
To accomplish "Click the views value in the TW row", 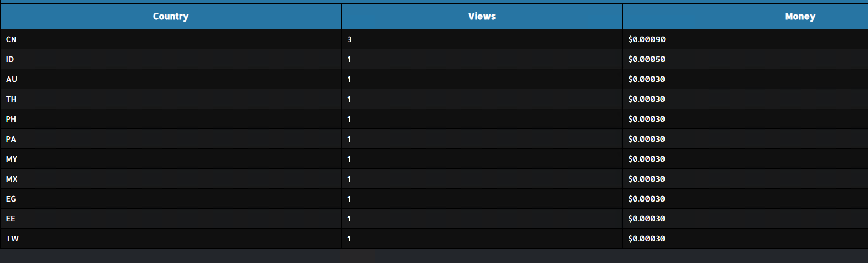I will point(349,239).
